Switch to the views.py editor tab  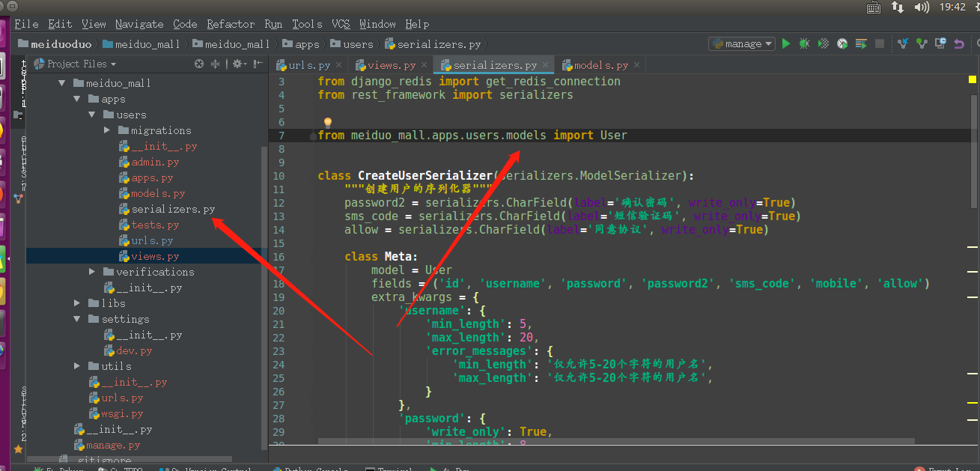pos(392,65)
